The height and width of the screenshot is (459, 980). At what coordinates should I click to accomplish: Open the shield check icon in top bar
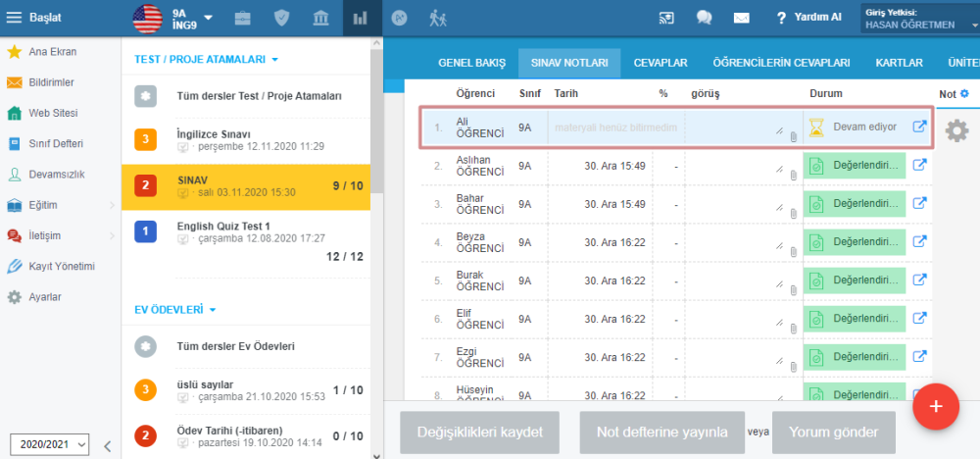pos(282,18)
